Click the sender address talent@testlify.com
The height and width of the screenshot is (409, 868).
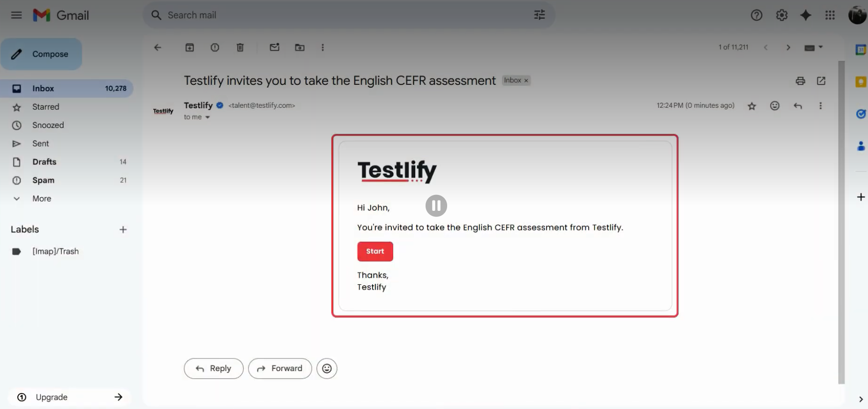coord(262,106)
